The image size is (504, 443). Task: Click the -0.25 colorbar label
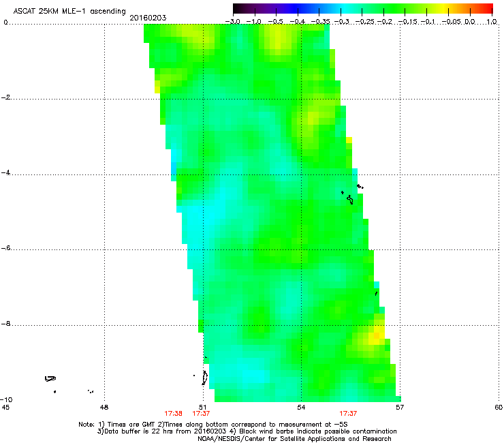tap(364, 22)
